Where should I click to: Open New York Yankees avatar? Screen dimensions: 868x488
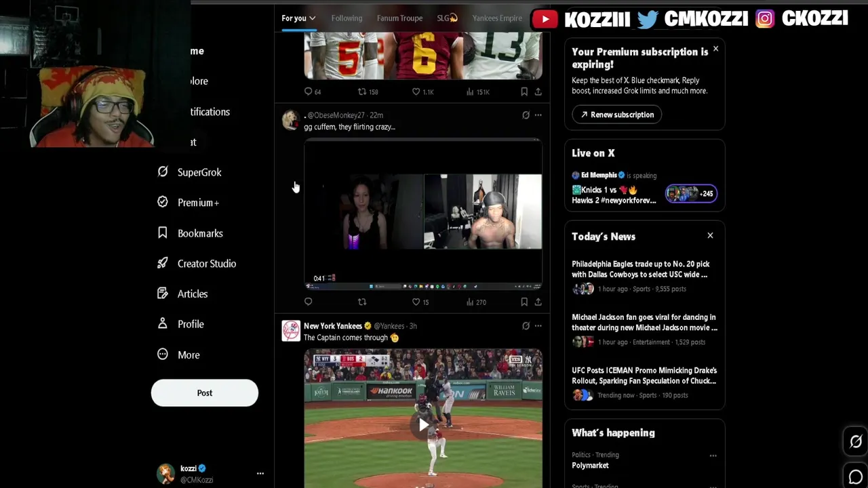[291, 331]
